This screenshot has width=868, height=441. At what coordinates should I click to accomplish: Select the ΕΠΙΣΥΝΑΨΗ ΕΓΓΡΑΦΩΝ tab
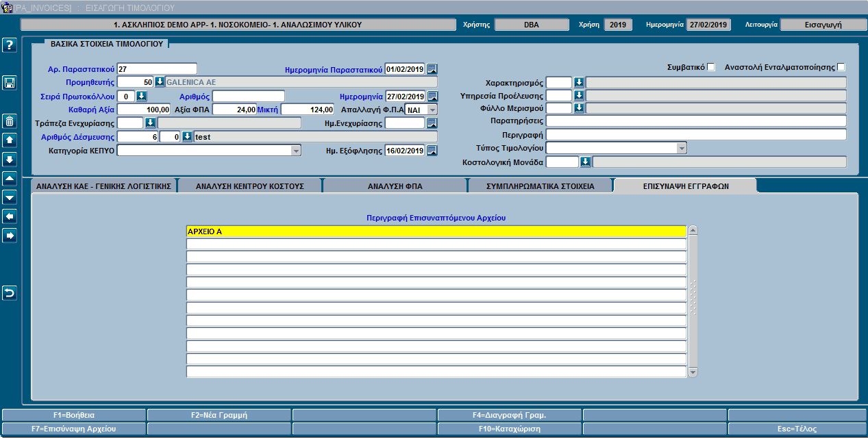click(x=685, y=186)
